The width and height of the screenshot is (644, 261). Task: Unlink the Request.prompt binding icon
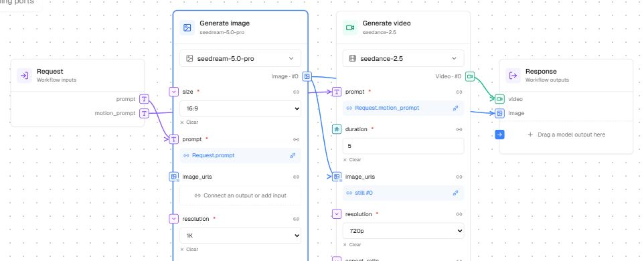pos(293,155)
